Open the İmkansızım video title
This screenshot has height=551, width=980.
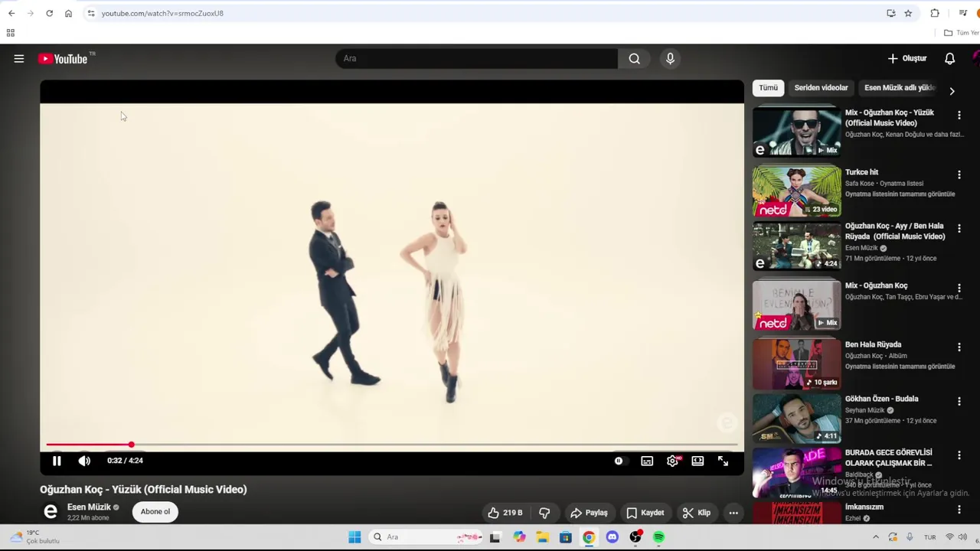coord(864,507)
